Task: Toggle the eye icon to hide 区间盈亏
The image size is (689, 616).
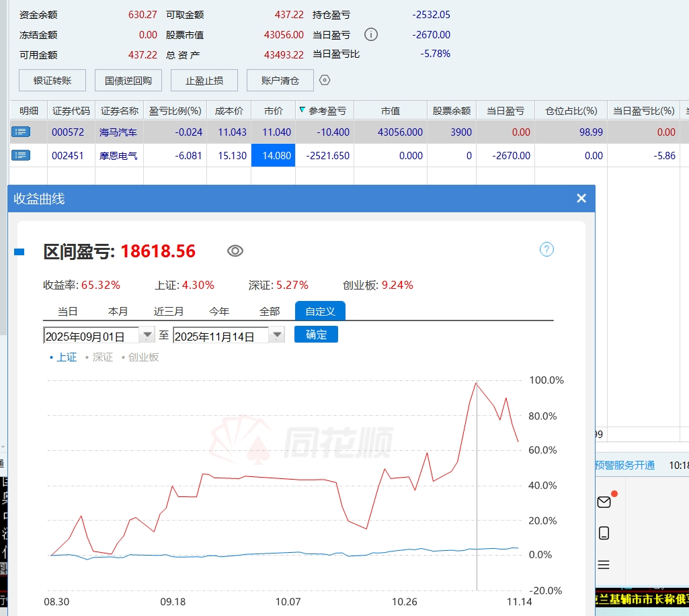Action: point(235,251)
